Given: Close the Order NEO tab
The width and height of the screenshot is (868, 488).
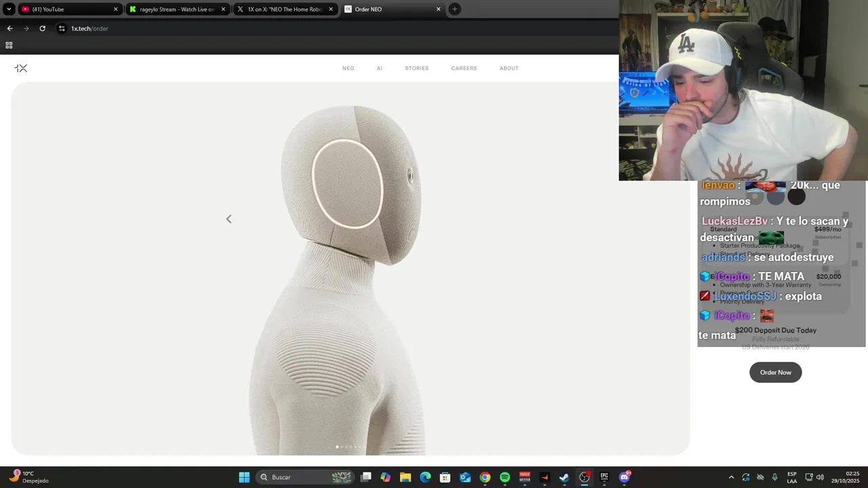Looking at the screenshot, I should point(438,9).
